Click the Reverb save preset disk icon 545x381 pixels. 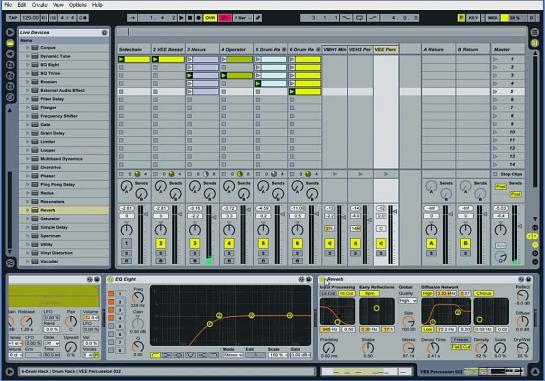coord(528,279)
